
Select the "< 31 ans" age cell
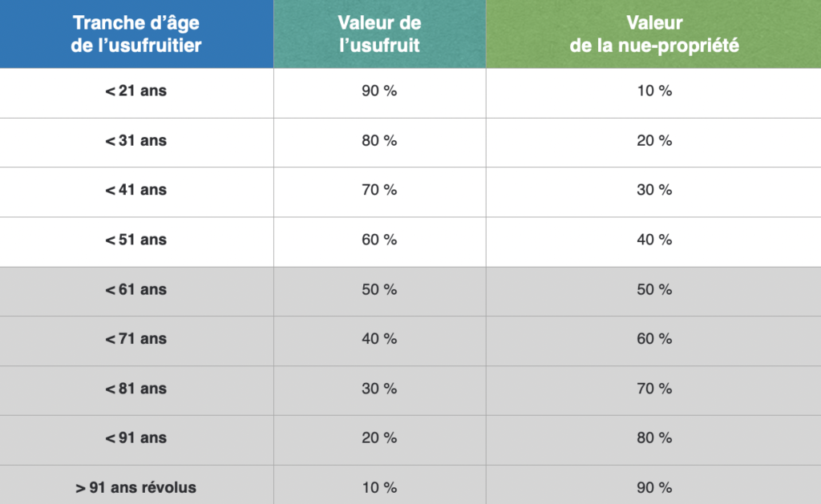[x=136, y=141]
